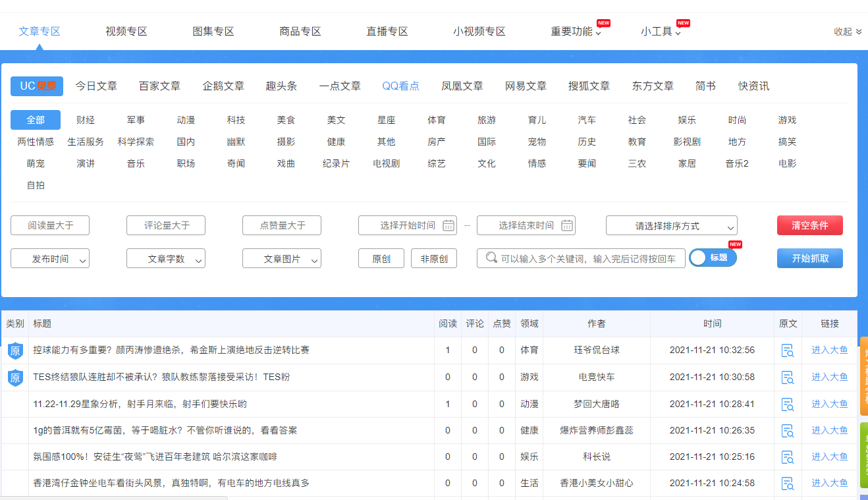The image size is (868, 500).
Task: Click the 选择开始时间 date field
Action: pyautogui.click(x=408, y=225)
